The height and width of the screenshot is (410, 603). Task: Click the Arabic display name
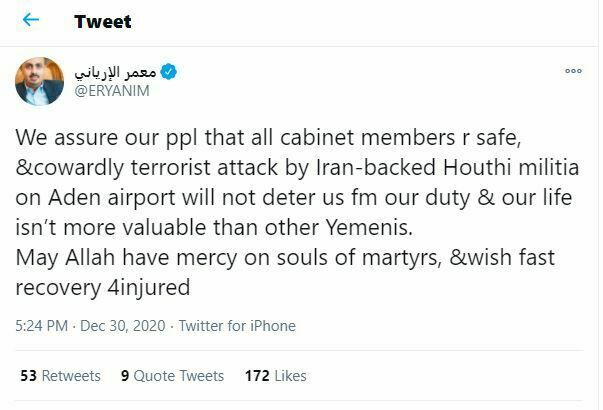click(117, 72)
